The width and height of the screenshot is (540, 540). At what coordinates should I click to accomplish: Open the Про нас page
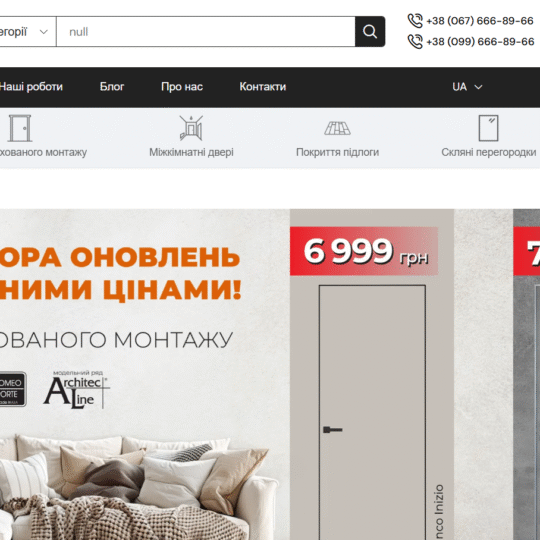pyautogui.click(x=182, y=86)
